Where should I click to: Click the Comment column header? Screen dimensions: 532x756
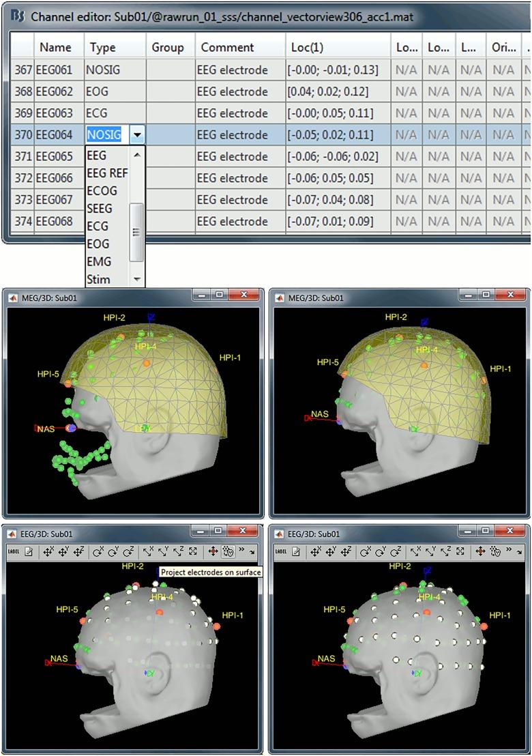[227, 47]
